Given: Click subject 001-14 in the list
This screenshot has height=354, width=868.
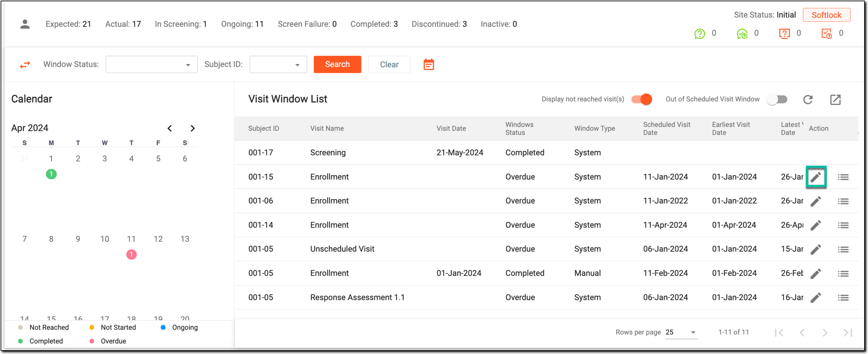Looking at the screenshot, I should coord(260,225).
